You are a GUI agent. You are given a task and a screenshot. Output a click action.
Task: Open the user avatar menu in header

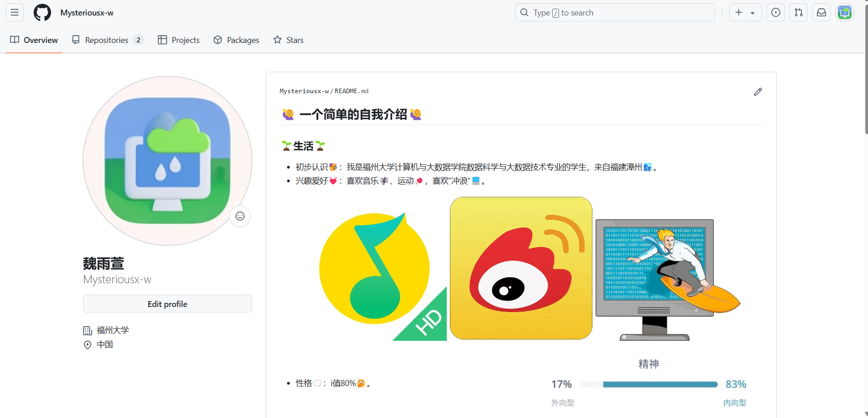click(845, 12)
